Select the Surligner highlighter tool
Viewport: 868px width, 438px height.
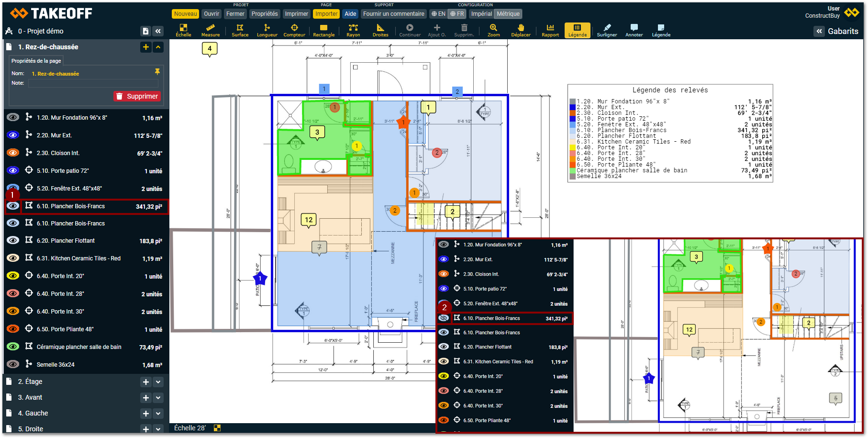tap(607, 30)
